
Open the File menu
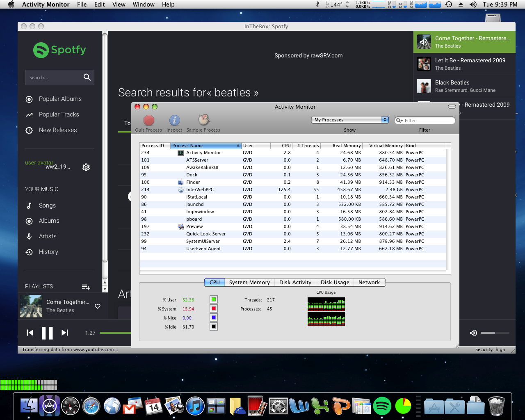tap(82, 5)
